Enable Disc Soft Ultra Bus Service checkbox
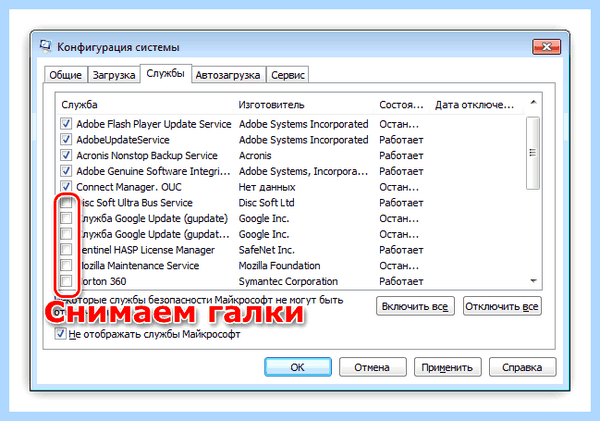This screenshot has height=421, width=600. (x=66, y=202)
